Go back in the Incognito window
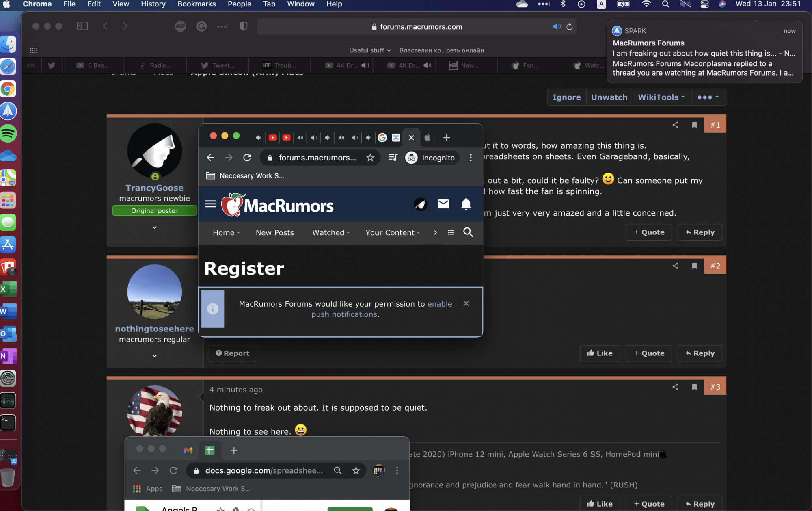The width and height of the screenshot is (812, 511). (210, 158)
